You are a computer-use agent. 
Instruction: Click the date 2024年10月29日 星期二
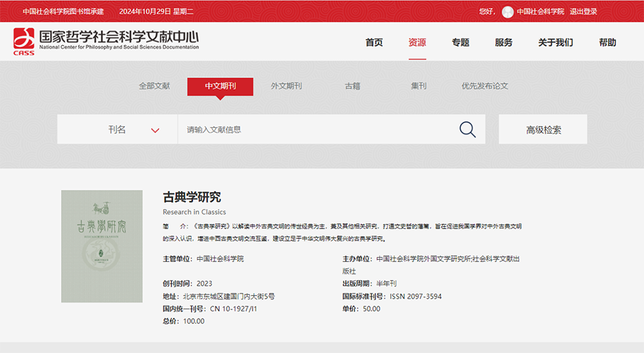[156, 11]
